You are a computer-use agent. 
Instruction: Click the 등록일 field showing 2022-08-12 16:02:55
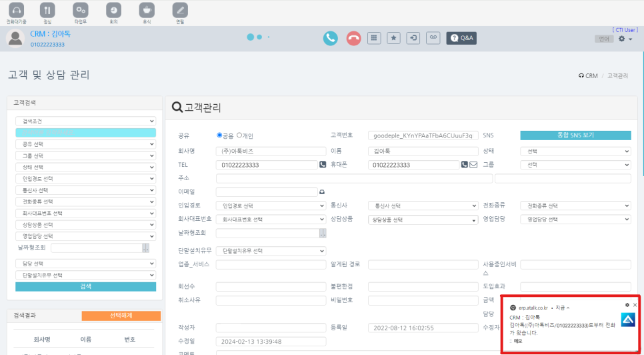pyautogui.click(x=423, y=328)
